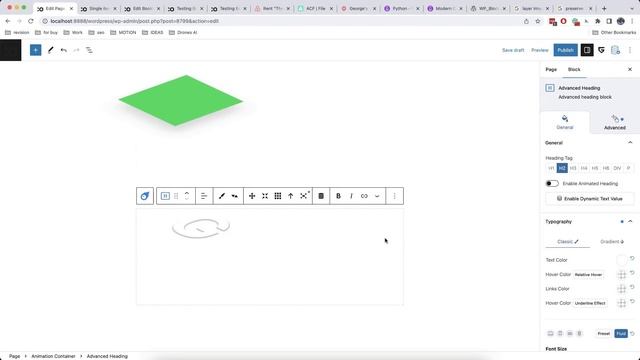Publish the page

tap(565, 50)
